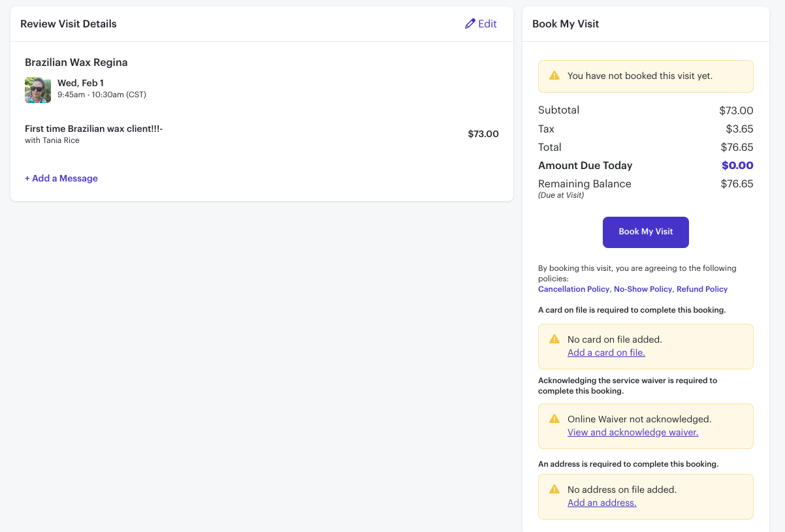Click the Wed, Feb 1 date text
This screenshot has width=785, height=532.
pos(80,83)
